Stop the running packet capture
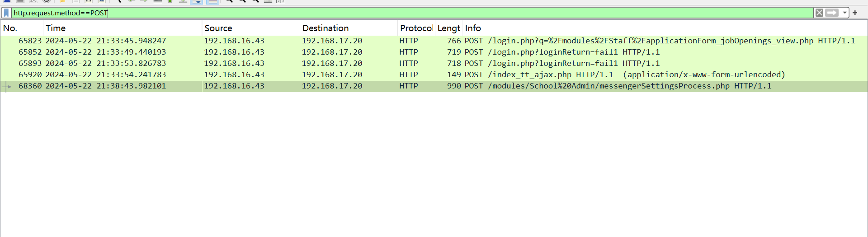This screenshot has width=868, height=237. [20, 1]
